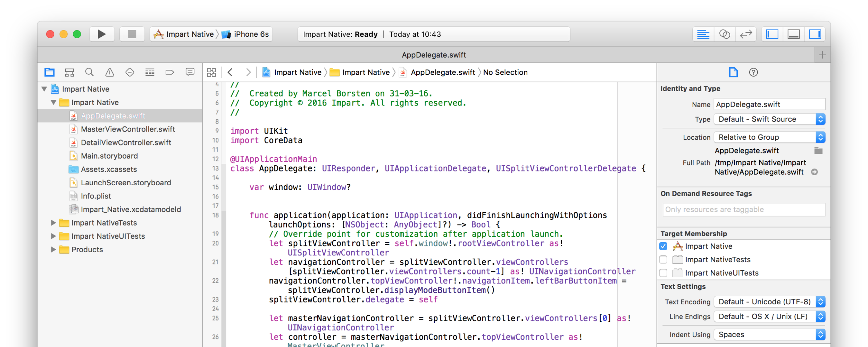Show the Standard editor
Viewport: 868px width, 347px height.
click(x=703, y=34)
